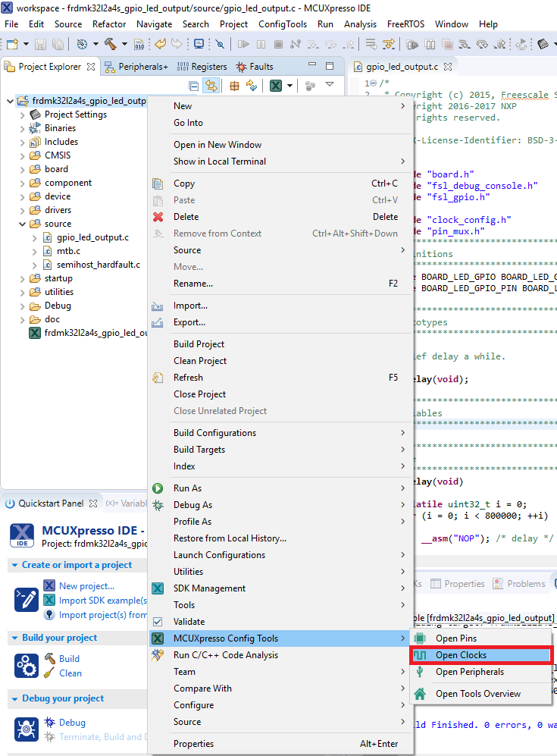Toggle Link with Editor in Project Explorer

tap(211, 86)
